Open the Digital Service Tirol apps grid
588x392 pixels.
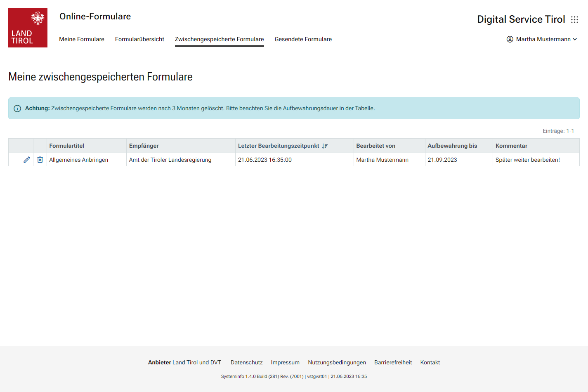tap(574, 20)
